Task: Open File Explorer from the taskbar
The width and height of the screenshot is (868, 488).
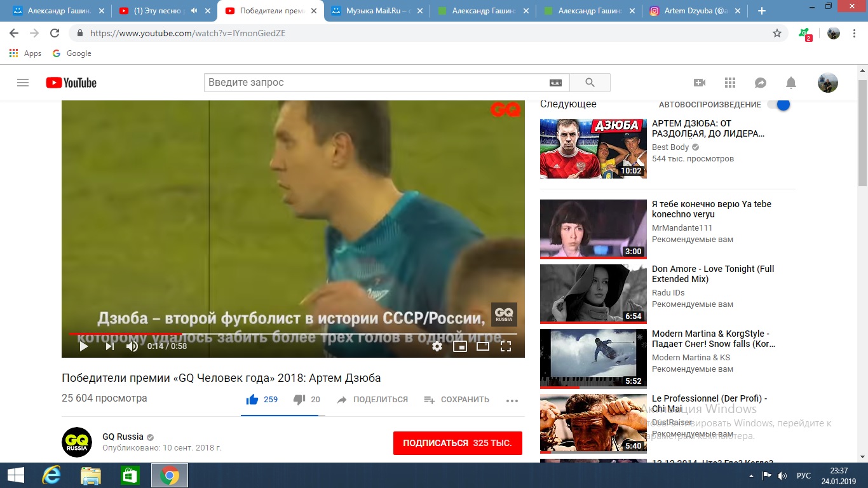Action: coord(90,475)
